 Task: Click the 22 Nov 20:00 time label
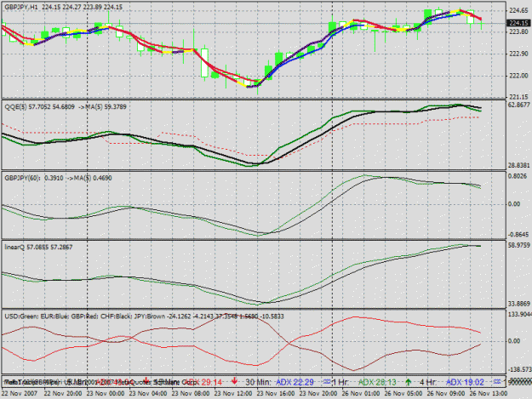[x=63, y=393]
